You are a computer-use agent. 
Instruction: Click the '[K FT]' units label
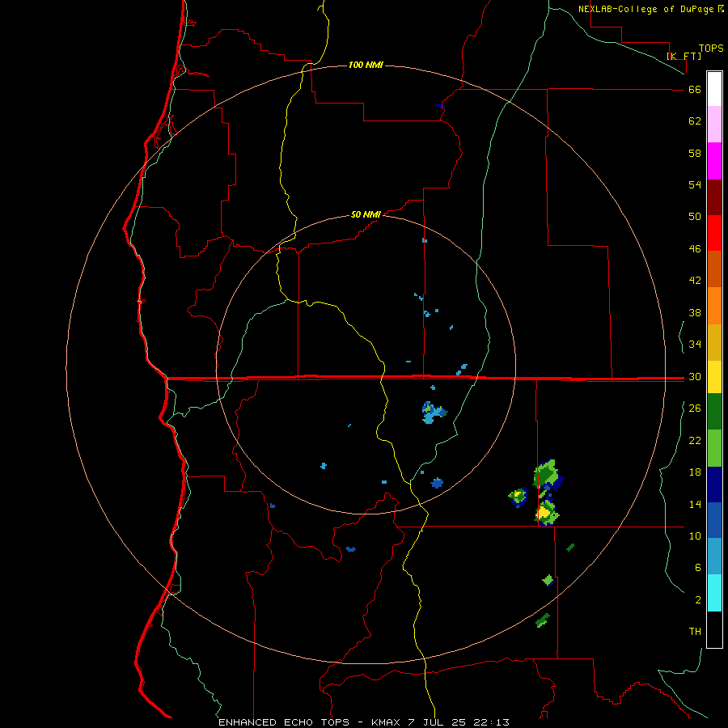coord(684,56)
